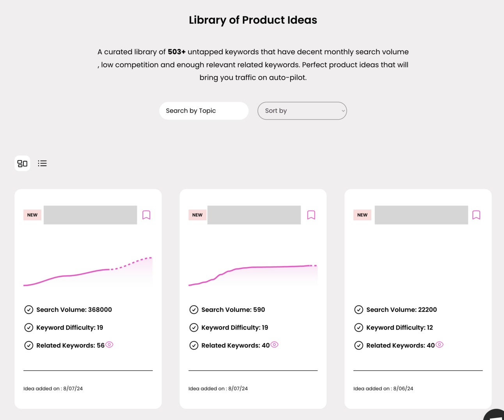Click the checkmark beside Keyword Difficulty 12
Screen dimensions: 504x420
pyautogui.click(x=359, y=327)
